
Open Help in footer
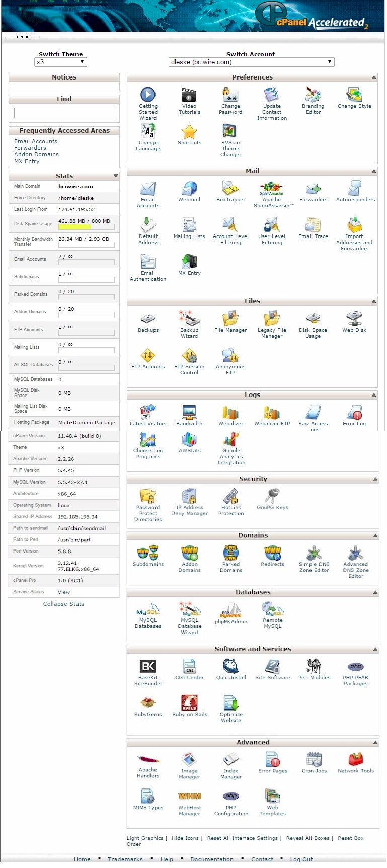pyautogui.click(x=167, y=859)
